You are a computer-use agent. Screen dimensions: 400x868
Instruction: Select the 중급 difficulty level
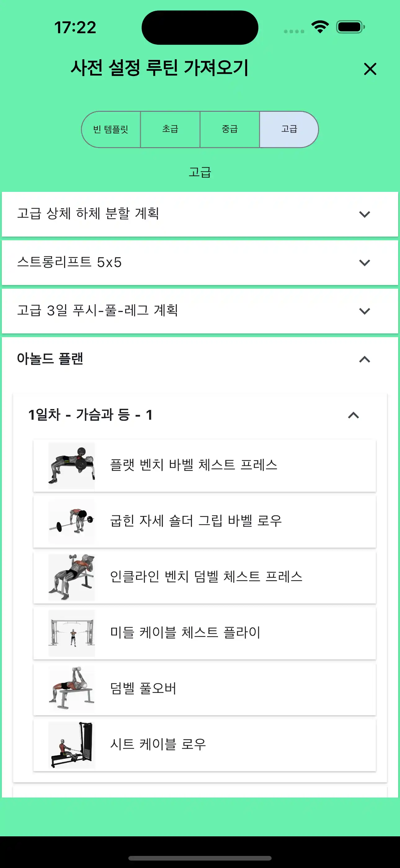230,129
